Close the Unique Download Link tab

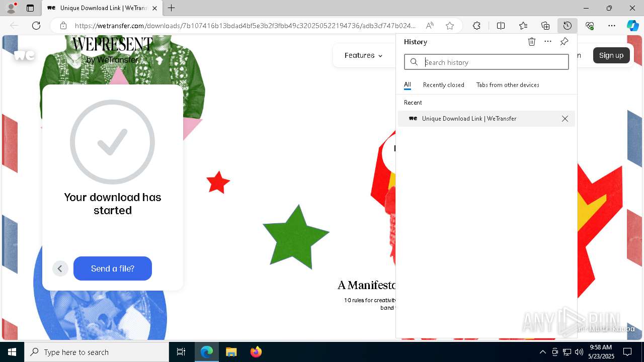tap(154, 8)
